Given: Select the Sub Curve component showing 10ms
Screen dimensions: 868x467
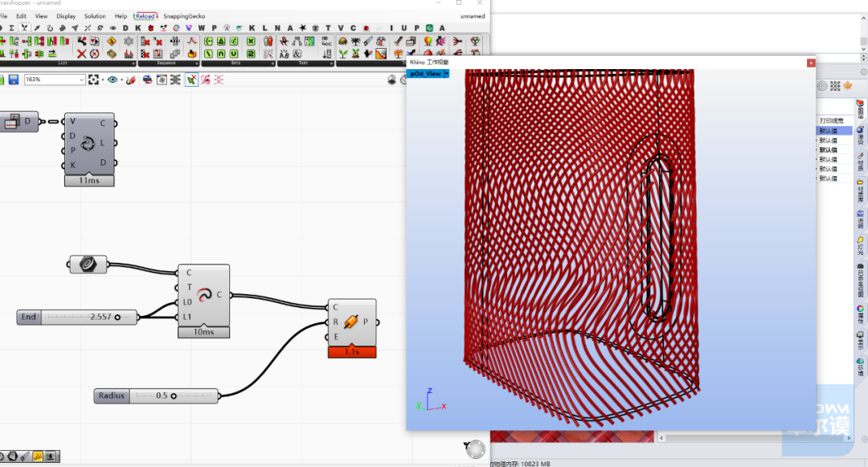Looking at the screenshot, I should coord(203,301).
